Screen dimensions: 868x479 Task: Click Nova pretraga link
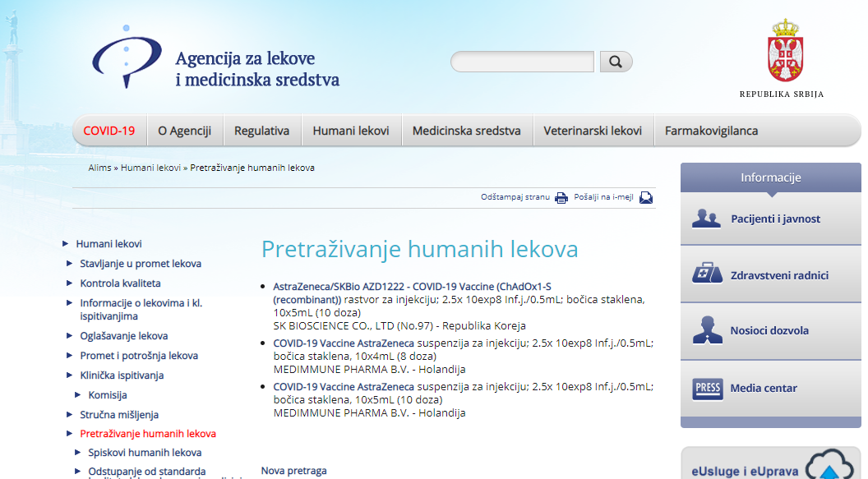pos(294,471)
